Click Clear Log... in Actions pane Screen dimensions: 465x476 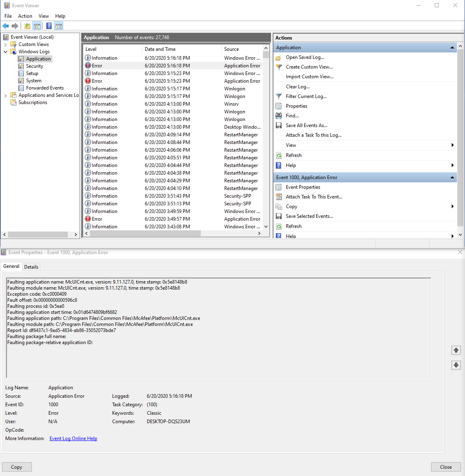pyautogui.click(x=298, y=86)
